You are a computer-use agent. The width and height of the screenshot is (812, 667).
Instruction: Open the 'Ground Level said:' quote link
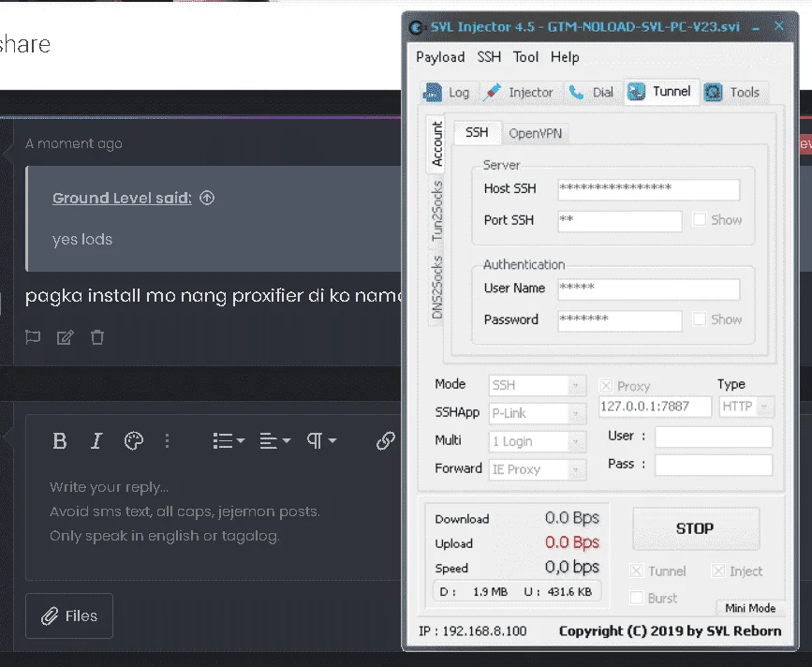click(x=122, y=198)
